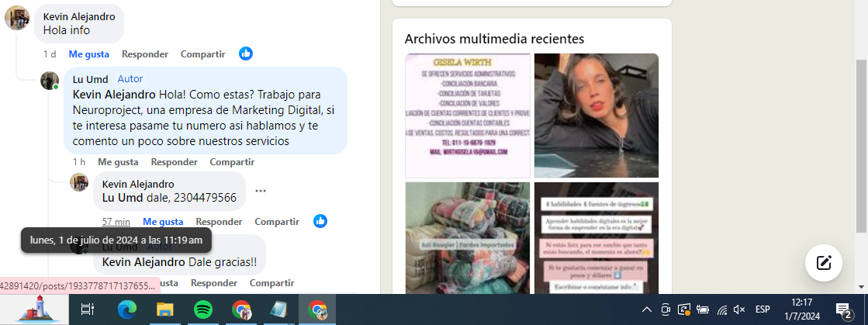868x325 pixels.
Task: Click "Compartir" under Lu Umd's Neuroproject reply
Action: point(232,162)
